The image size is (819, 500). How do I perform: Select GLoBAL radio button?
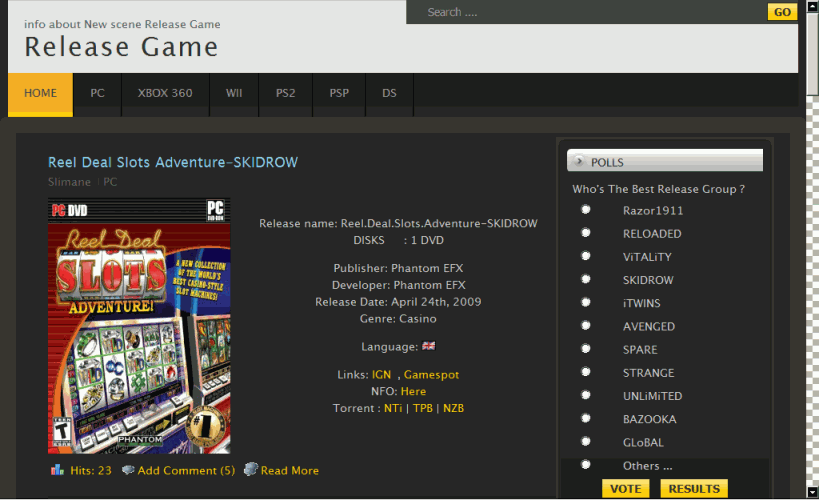coord(586,441)
